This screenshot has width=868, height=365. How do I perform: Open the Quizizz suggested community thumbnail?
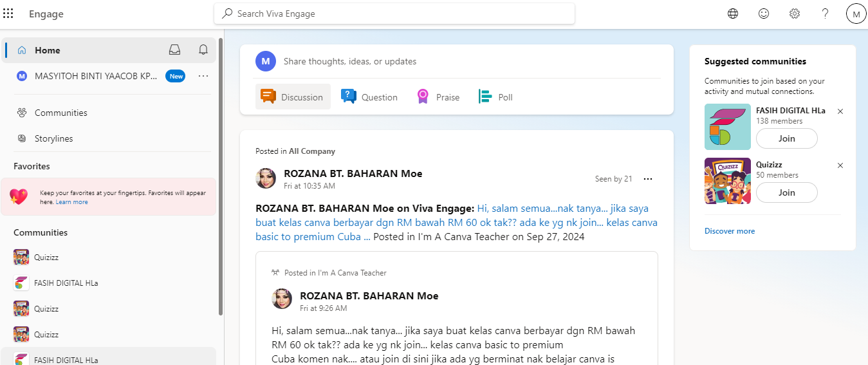(x=728, y=181)
